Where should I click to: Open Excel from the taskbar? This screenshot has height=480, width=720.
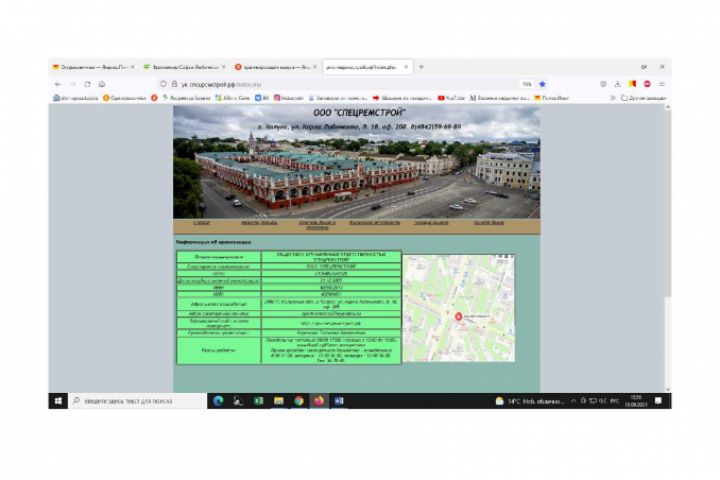259,401
